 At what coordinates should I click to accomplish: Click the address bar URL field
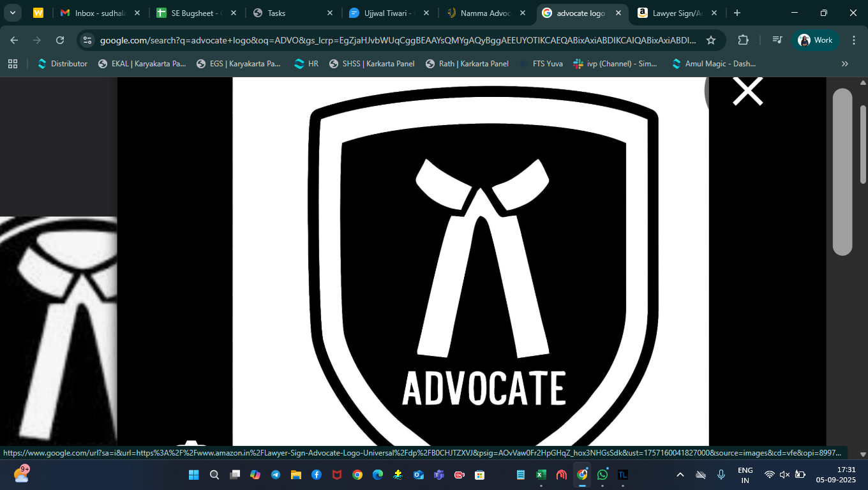tap(396, 40)
